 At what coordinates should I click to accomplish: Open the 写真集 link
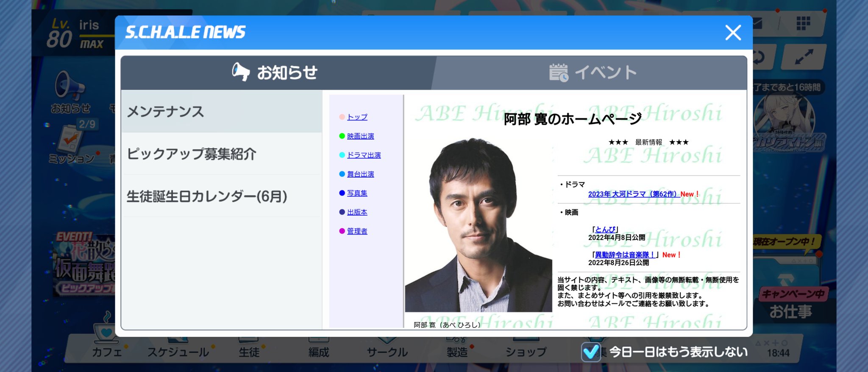click(357, 193)
